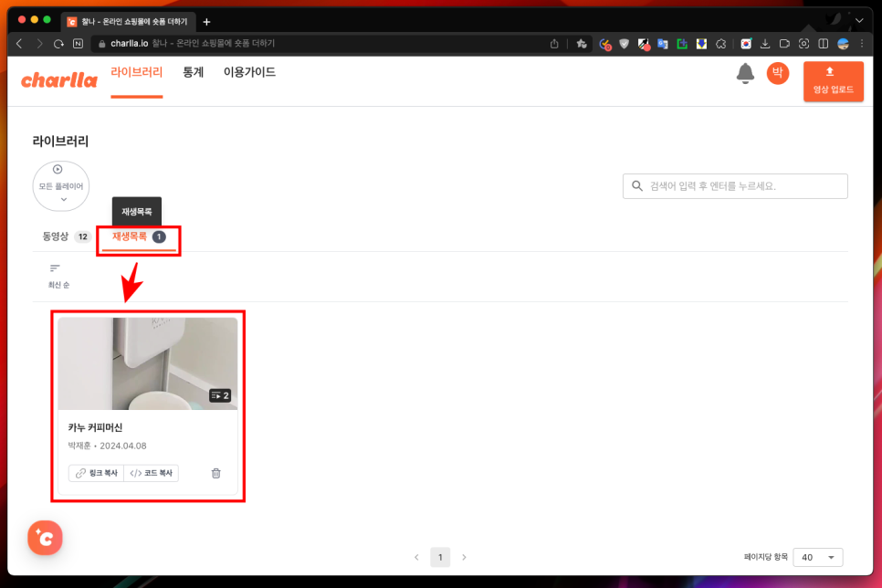882x588 pixels.
Task: Click the 카누 커피머신 title text
Action: (x=95, y=427)
